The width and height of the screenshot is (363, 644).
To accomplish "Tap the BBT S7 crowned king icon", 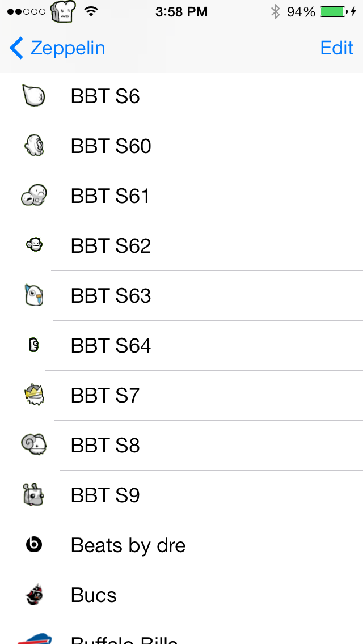I will click(x=33, y=395).
